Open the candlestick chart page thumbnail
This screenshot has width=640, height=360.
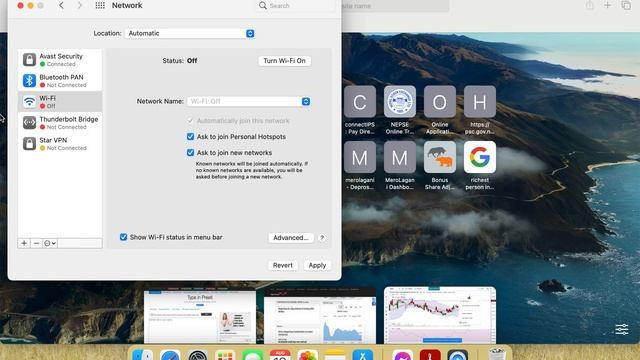pos(440,315)
